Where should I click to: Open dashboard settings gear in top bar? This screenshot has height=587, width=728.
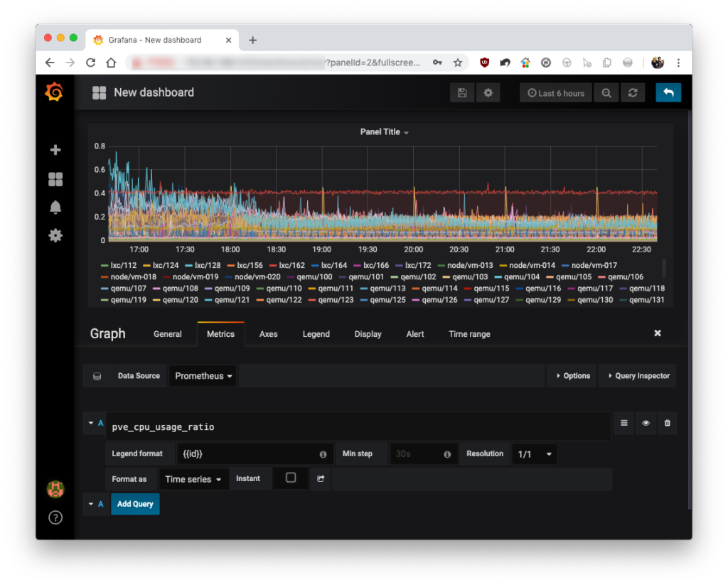coord(488,93)
